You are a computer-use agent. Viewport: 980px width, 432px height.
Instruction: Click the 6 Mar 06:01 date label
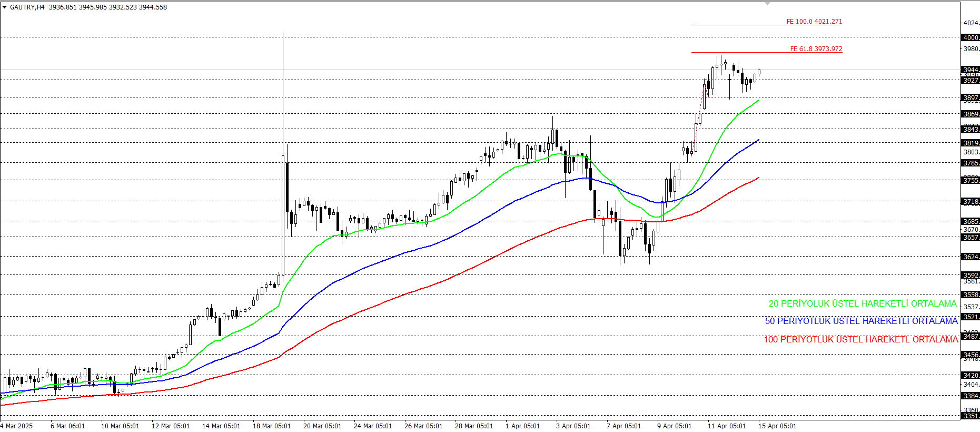(67, 426)
